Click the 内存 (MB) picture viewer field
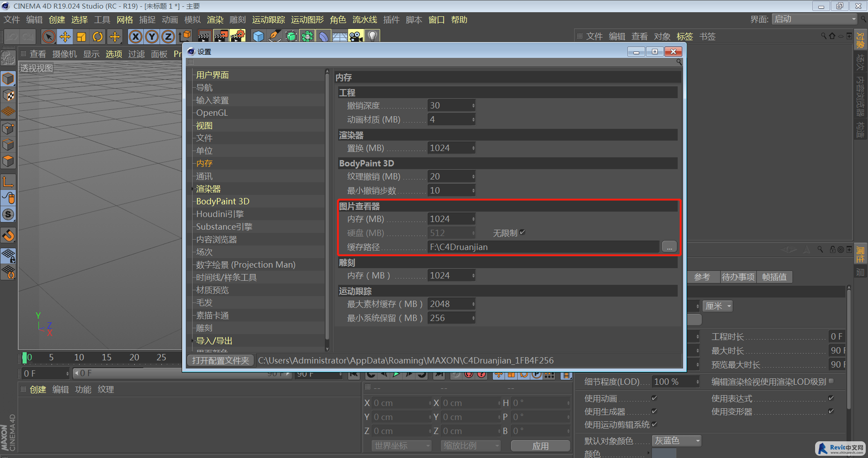The width and height of the screenshot is (868, 458). 451,219
